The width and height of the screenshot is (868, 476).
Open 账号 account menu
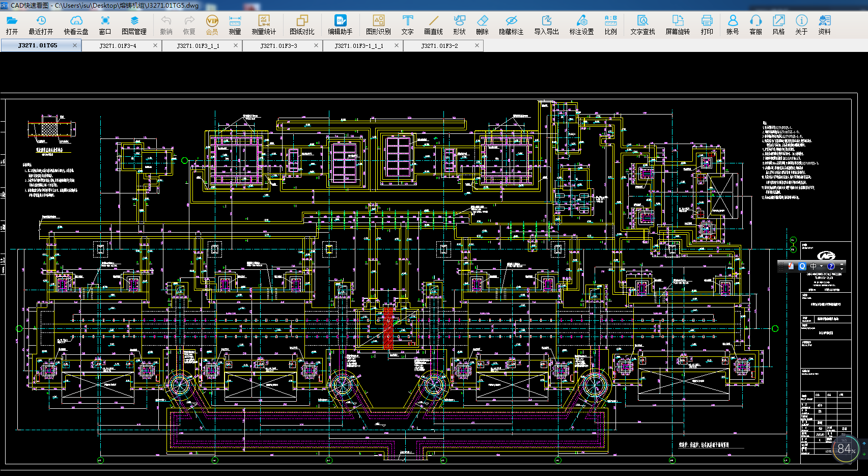[x=733, y=25]
